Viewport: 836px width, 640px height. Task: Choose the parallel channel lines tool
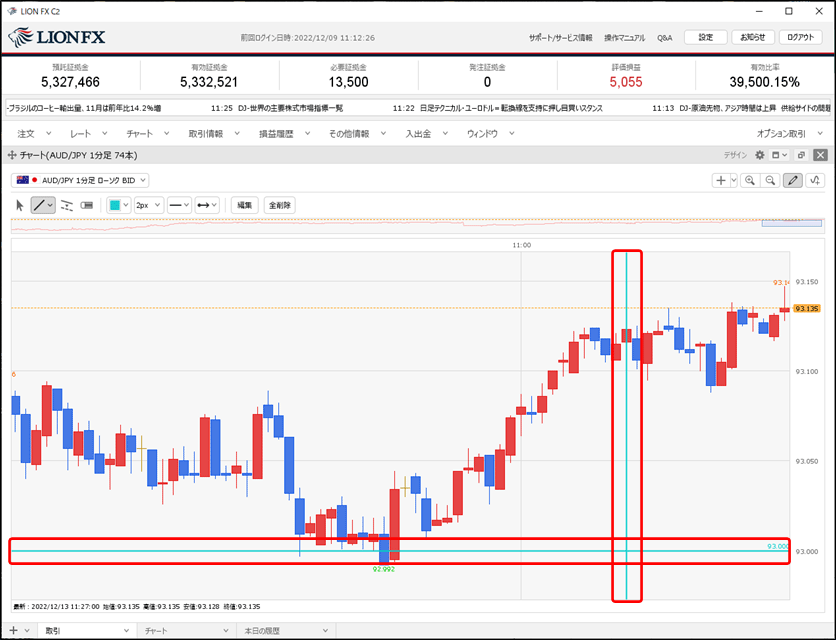67,205
